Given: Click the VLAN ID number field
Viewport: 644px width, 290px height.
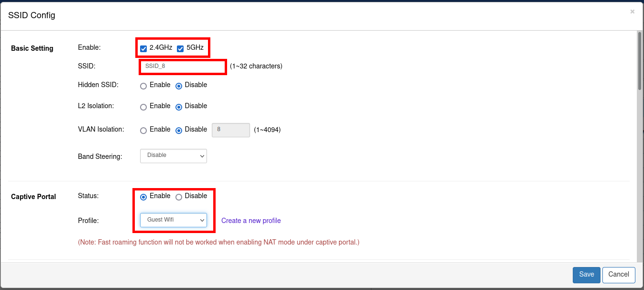Looking at the screenshot, I should click(231, 130).
